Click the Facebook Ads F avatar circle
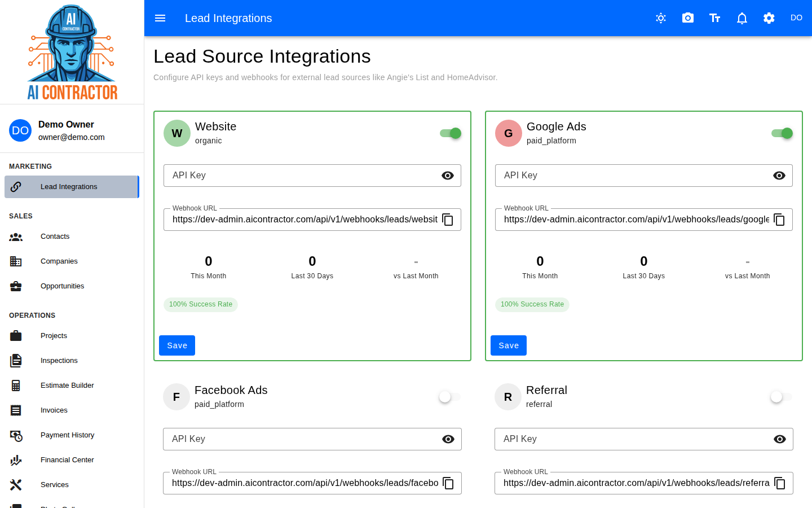Viewport: 812px width, 508px height. point(176,397)
